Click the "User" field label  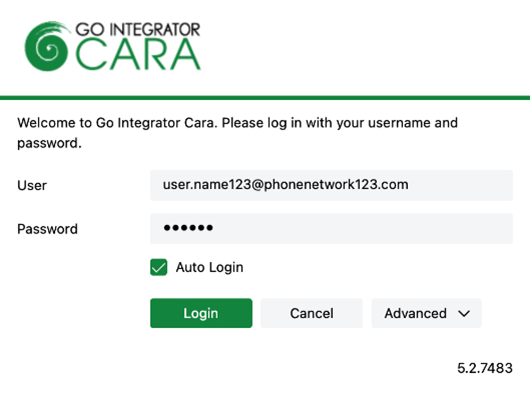32,186
